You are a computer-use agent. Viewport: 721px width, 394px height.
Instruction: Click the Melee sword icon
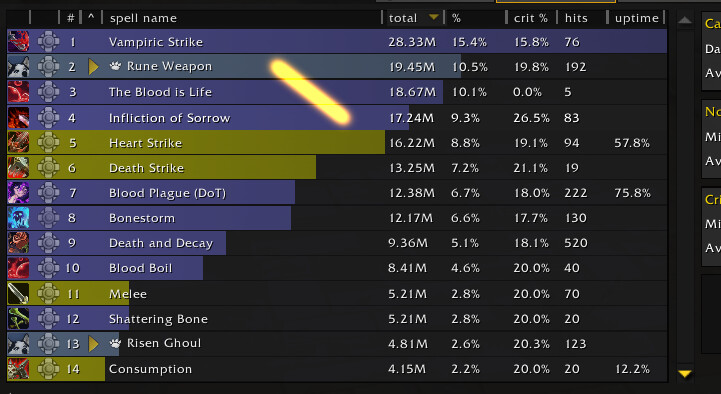click(18, 293)
